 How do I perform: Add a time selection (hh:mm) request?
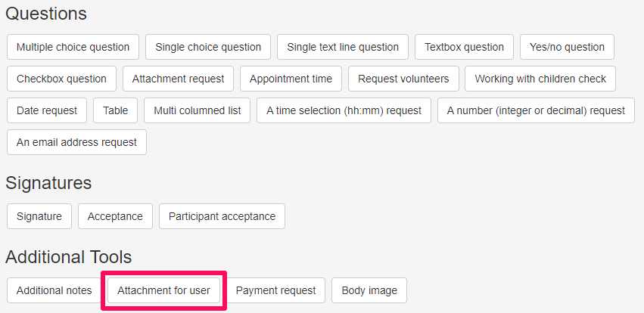(x=344, y=110)
